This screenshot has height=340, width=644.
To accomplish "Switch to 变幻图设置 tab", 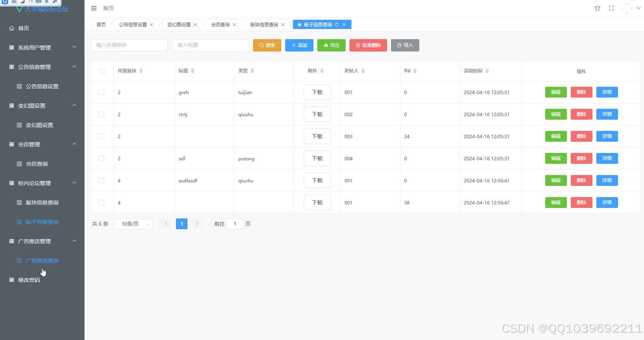I will [x=179, y=24].
